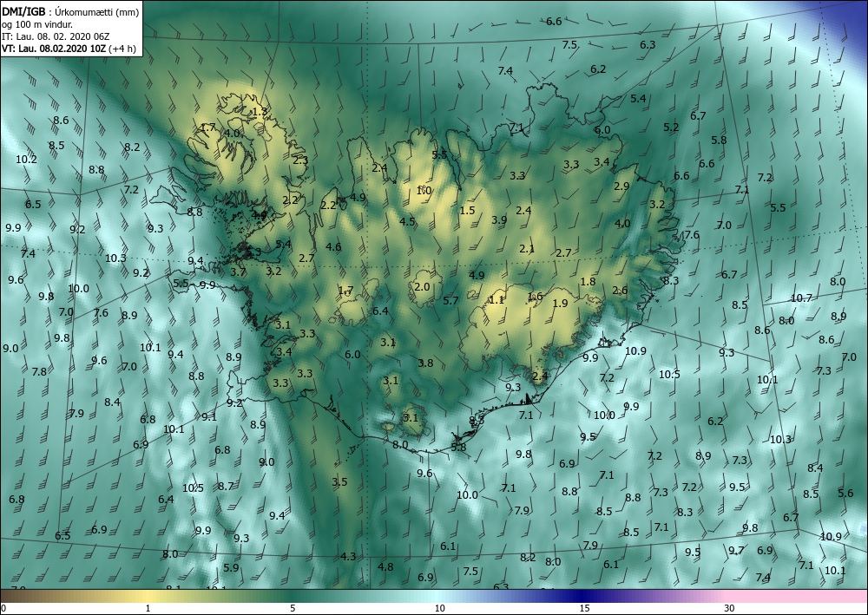Click the map value 3.7

pos(238,272)
